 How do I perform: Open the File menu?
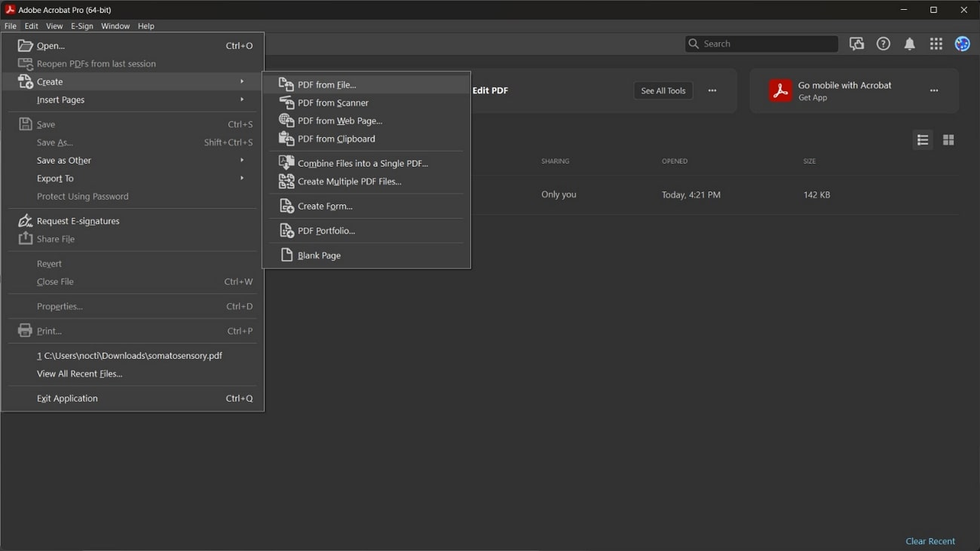(11, 26)
